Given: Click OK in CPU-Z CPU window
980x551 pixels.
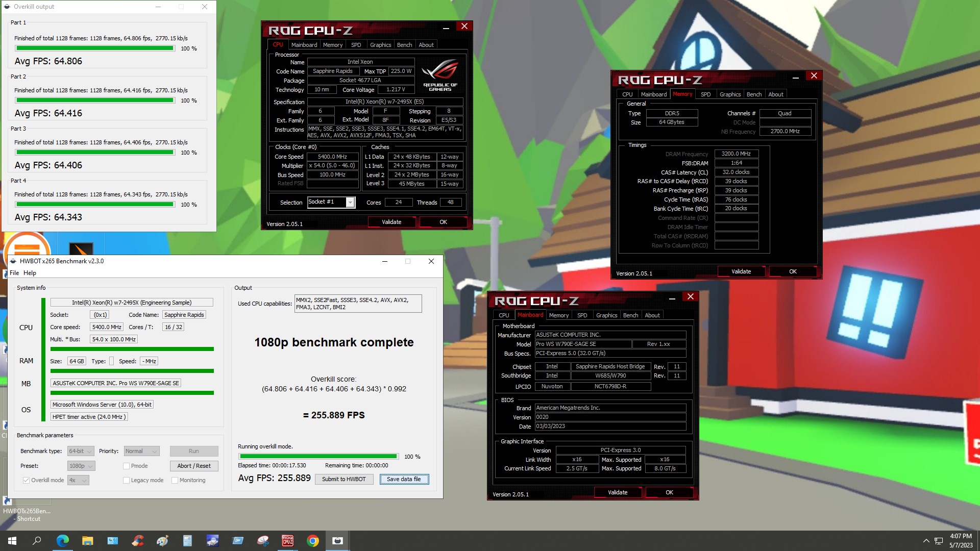Looking at the screenshot, I should click(x=443, y=222).
